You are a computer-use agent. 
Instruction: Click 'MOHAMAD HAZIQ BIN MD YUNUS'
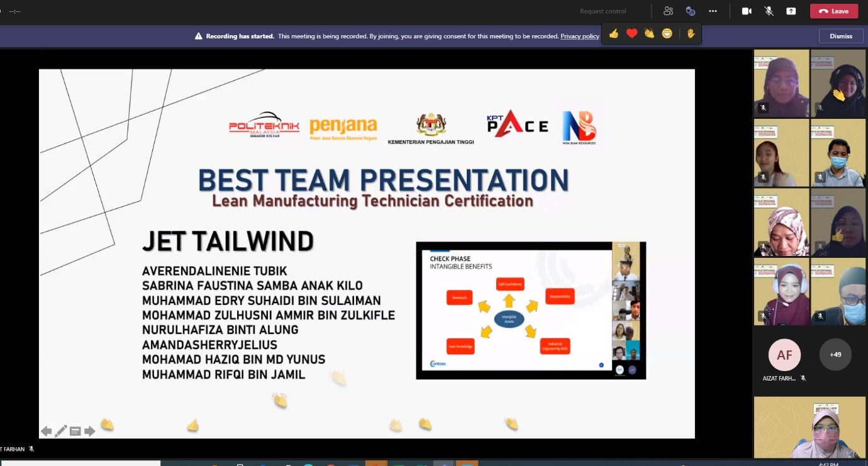pyautogui.click(x=234, y=360)
